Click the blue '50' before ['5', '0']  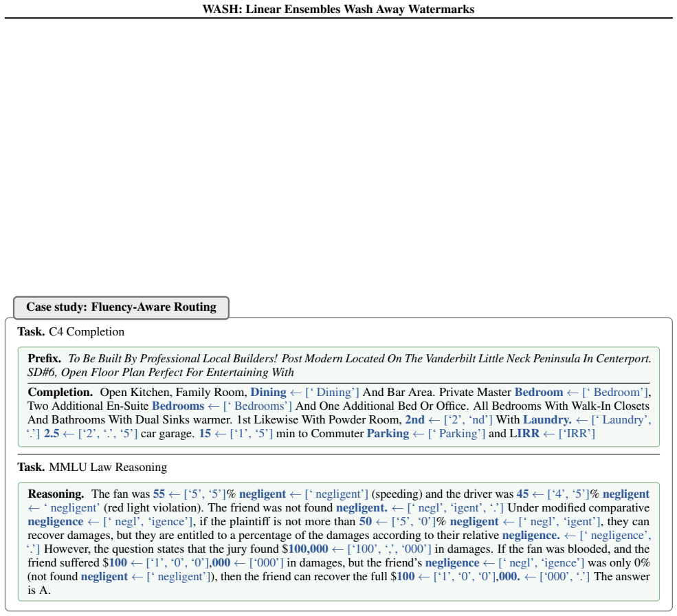[x=365, y=522]
